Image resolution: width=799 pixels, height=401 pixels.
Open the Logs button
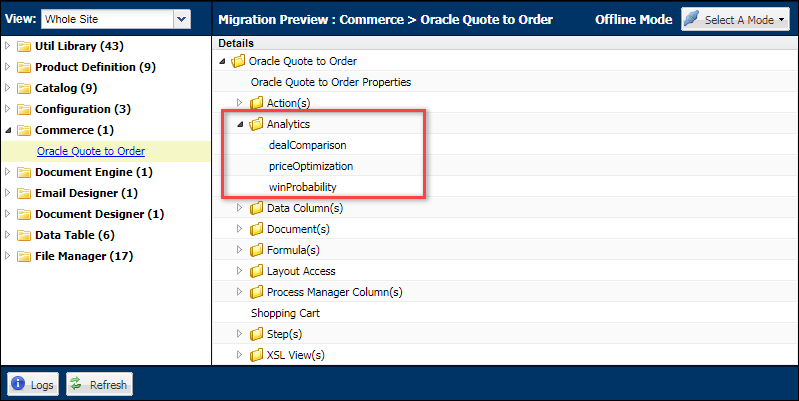click(x=33, y=384)
